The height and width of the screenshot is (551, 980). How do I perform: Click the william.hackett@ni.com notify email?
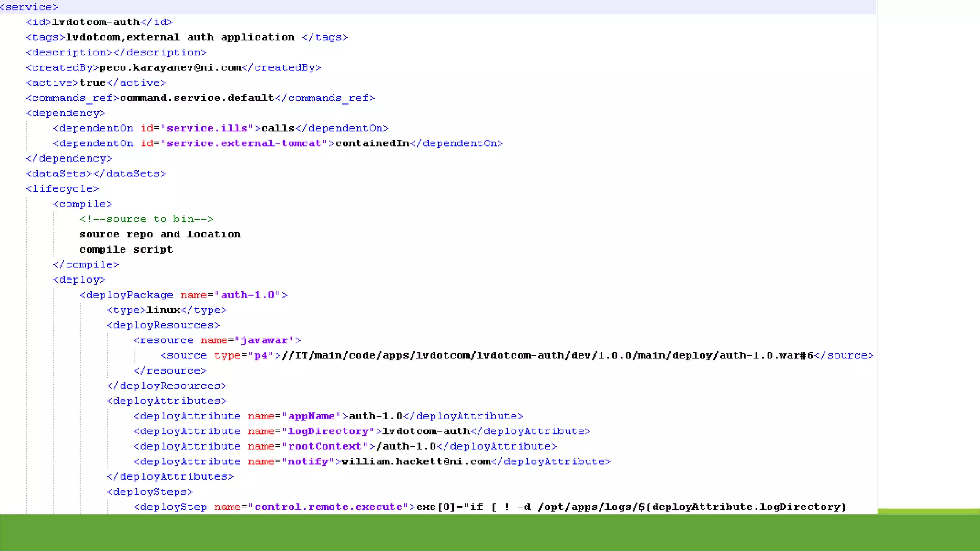[416, 462]
